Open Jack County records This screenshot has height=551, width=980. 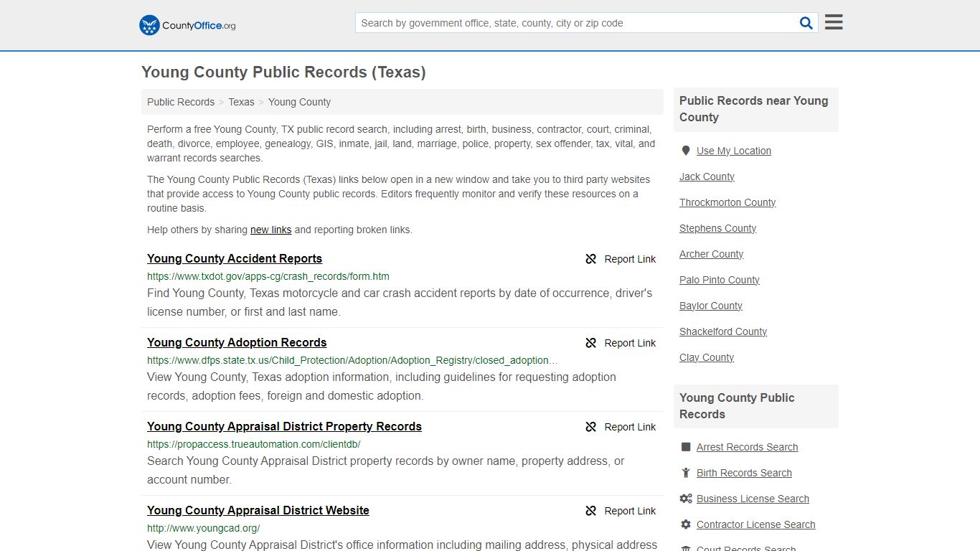coord(707,176)
